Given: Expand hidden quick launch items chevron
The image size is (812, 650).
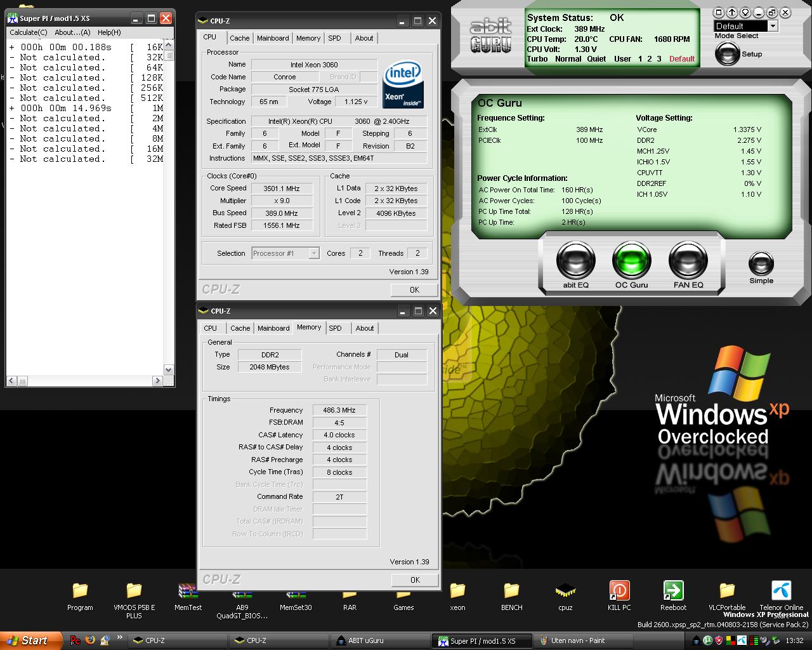Looking at the screenshot, I should click(x=120, y=638).
